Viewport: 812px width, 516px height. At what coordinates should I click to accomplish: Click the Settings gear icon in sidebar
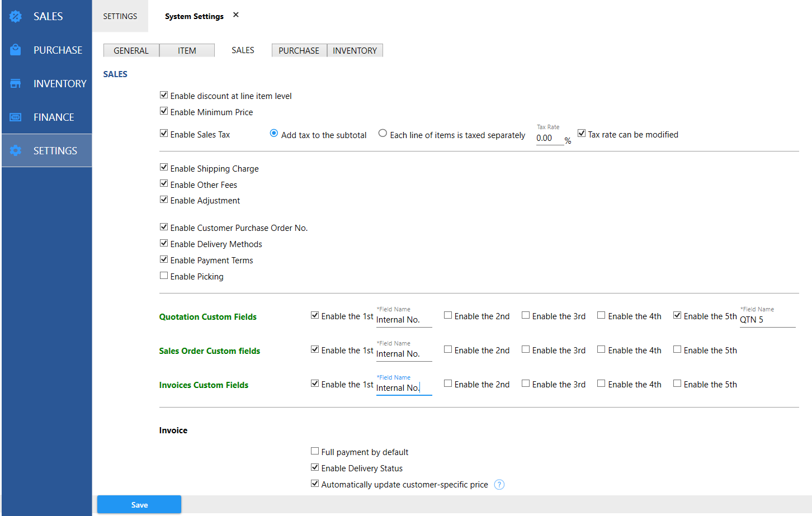click(x=16, y=150)
